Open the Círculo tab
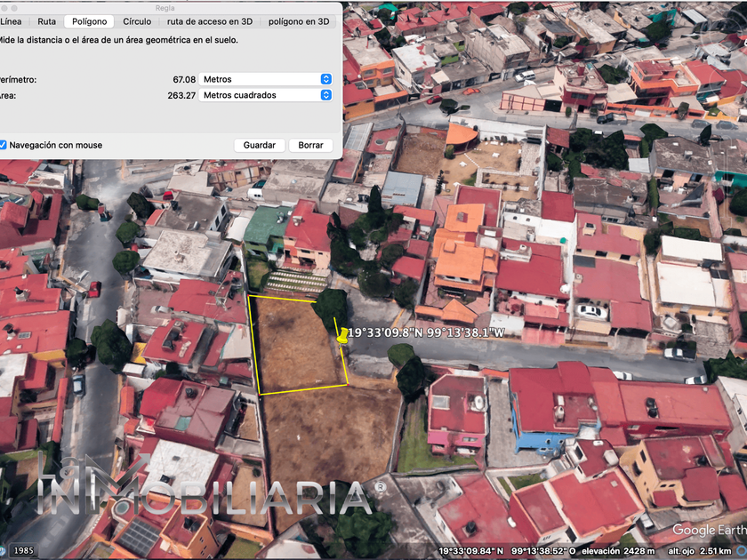 [x=137, y=21]
